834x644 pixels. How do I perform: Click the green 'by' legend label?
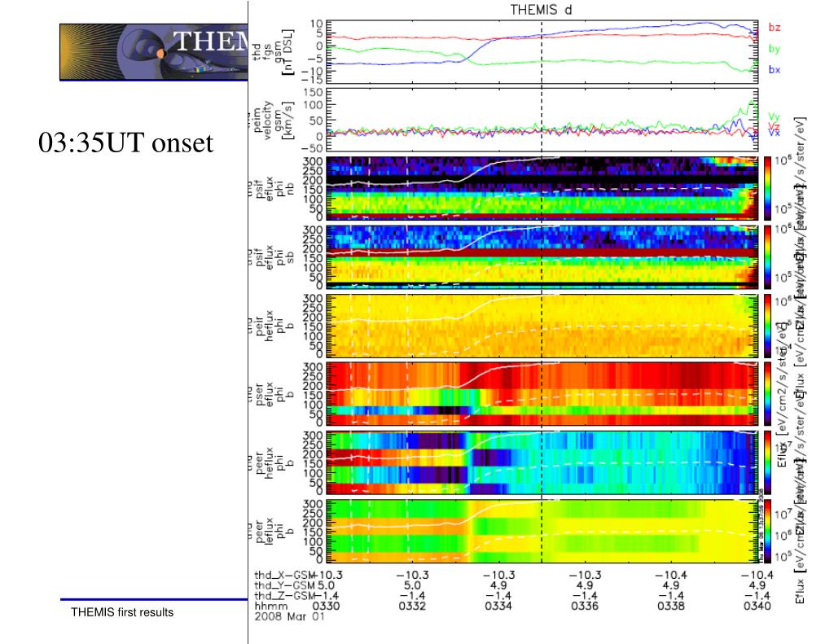tap(775, 49)
